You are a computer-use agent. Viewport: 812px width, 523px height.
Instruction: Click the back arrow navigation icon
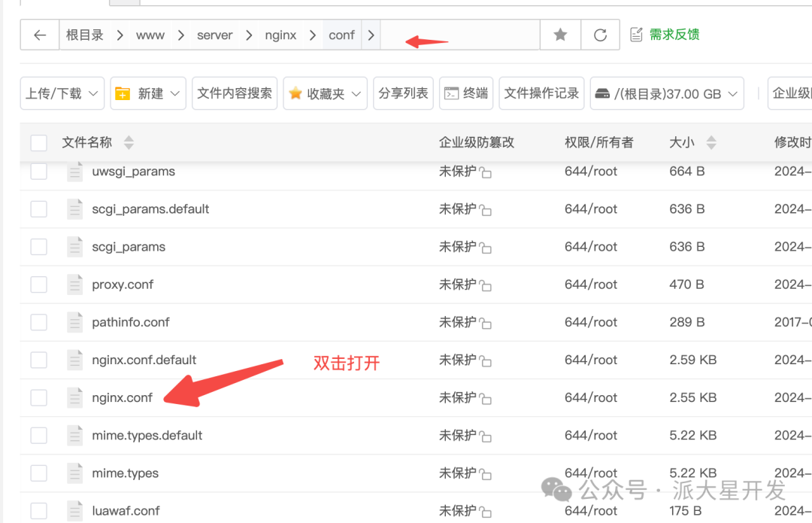40,35
